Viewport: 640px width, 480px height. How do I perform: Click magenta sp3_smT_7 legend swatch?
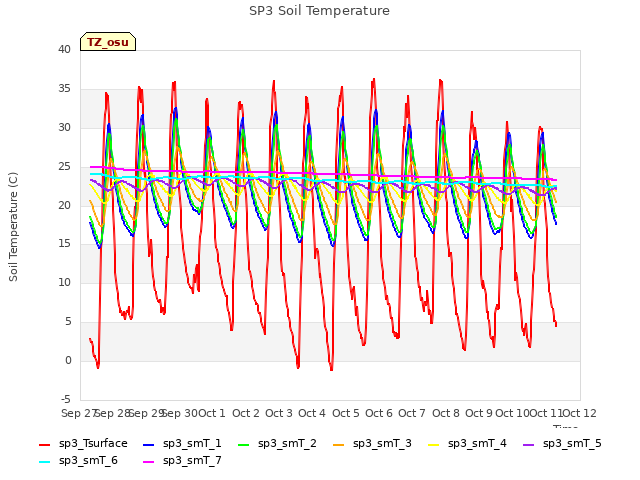pos(149,462)
